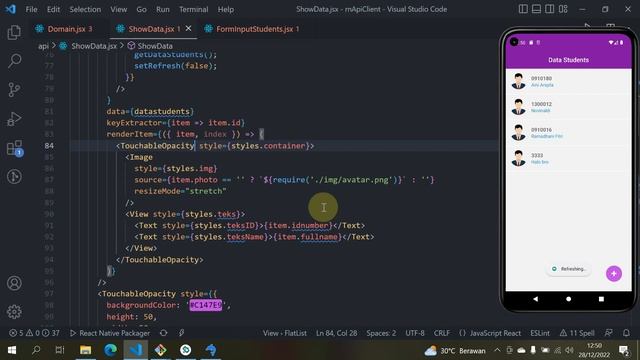Click api folder in breadcrumb

click(43, 46)
